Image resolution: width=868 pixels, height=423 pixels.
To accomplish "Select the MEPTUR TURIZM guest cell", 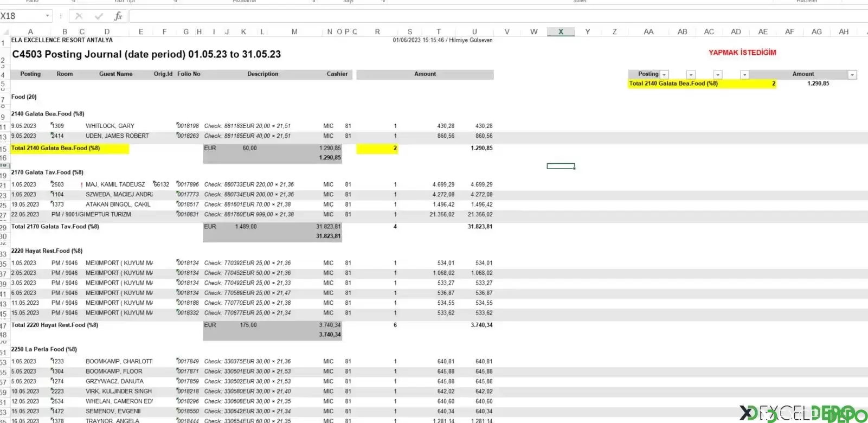I will point(108,215).
